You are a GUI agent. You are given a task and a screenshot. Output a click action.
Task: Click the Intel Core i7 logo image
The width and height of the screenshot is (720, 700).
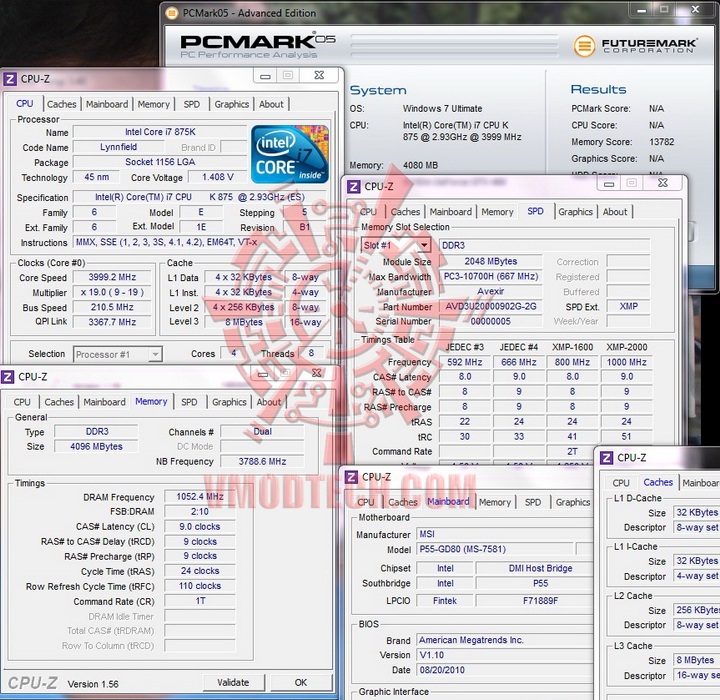click(290, 154)
